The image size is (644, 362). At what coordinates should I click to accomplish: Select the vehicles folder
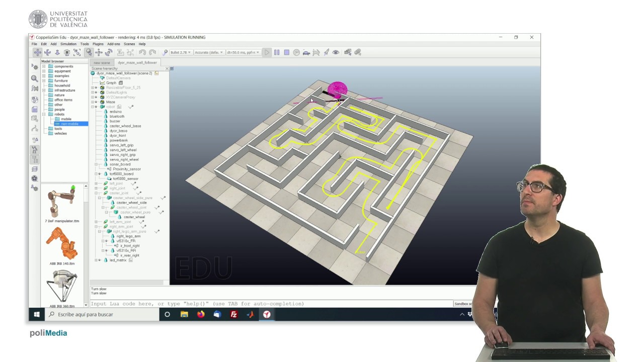(x=60, y=133)
